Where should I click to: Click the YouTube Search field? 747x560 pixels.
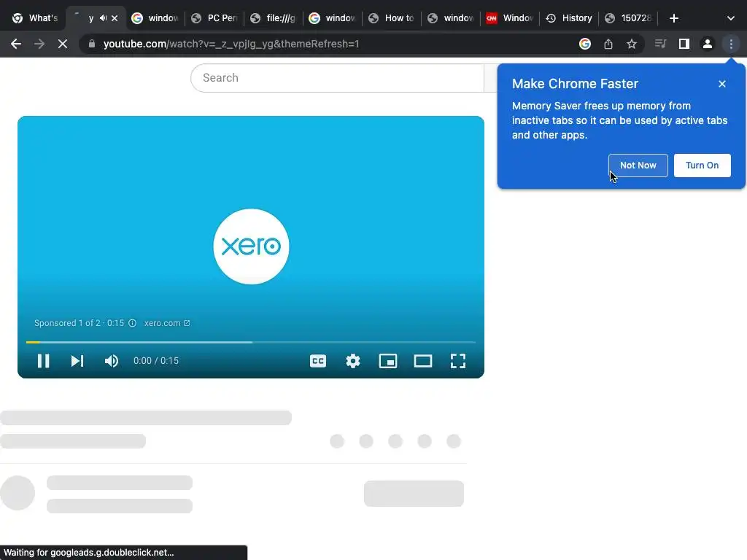point(337,77)
